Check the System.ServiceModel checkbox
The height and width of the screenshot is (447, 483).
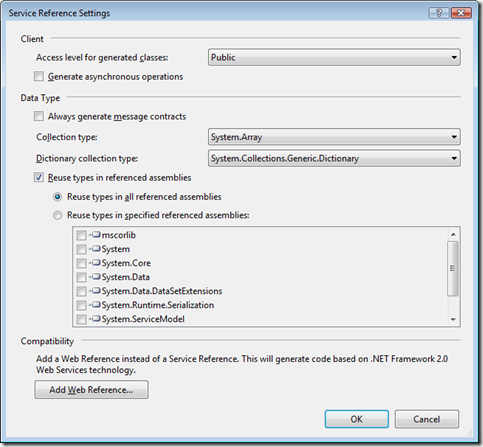pyautogui.click(x=81, y=319)
